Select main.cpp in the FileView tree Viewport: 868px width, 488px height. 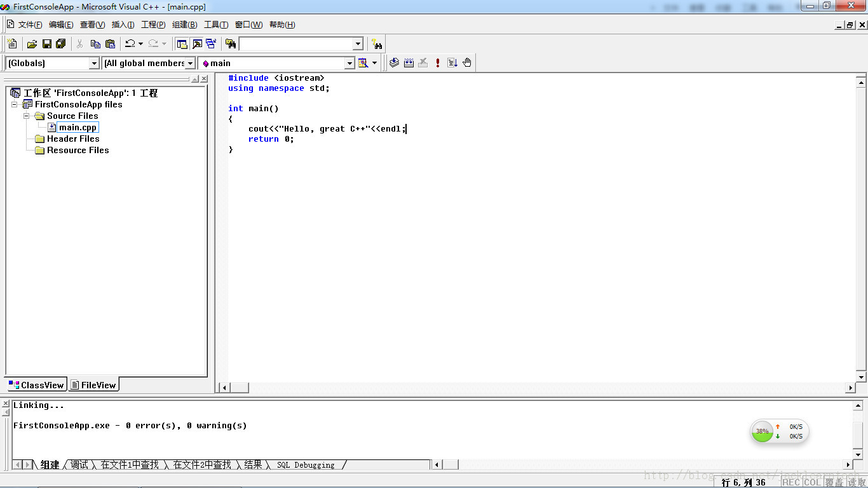[78, 127]
